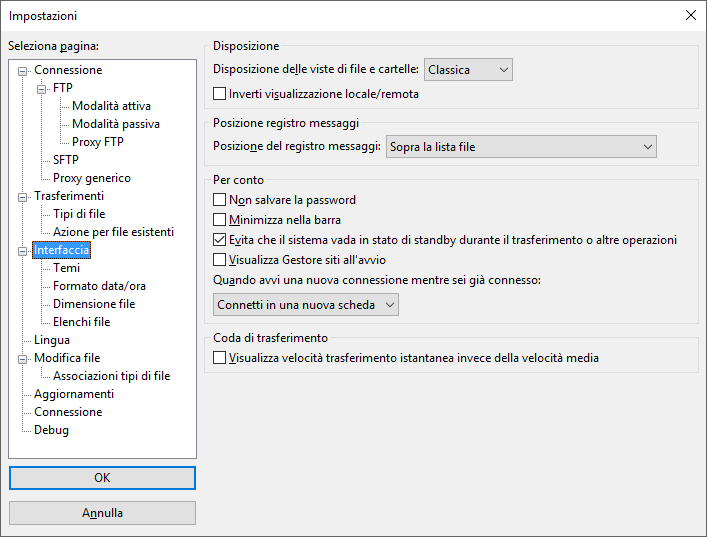Open the Disposizione Classica dropdown
The image size is (707, 537).
[x=468, y=70]
